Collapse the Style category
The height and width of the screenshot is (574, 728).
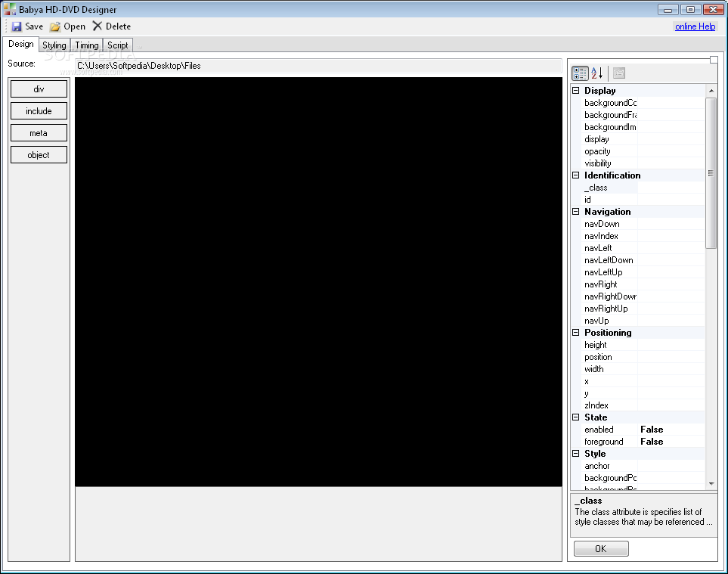(x=576, y=453)
